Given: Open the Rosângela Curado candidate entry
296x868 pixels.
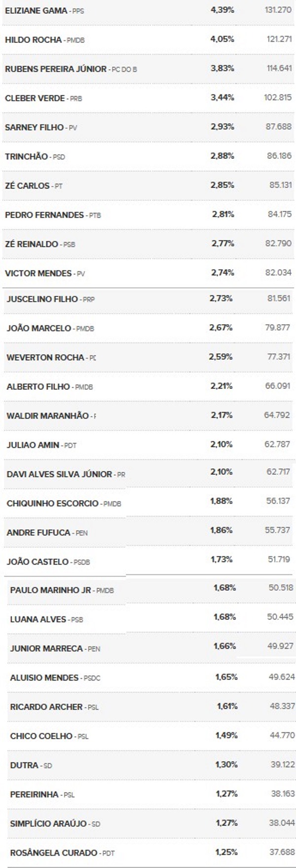Looking at the screenshot, I should pos(54,852).
